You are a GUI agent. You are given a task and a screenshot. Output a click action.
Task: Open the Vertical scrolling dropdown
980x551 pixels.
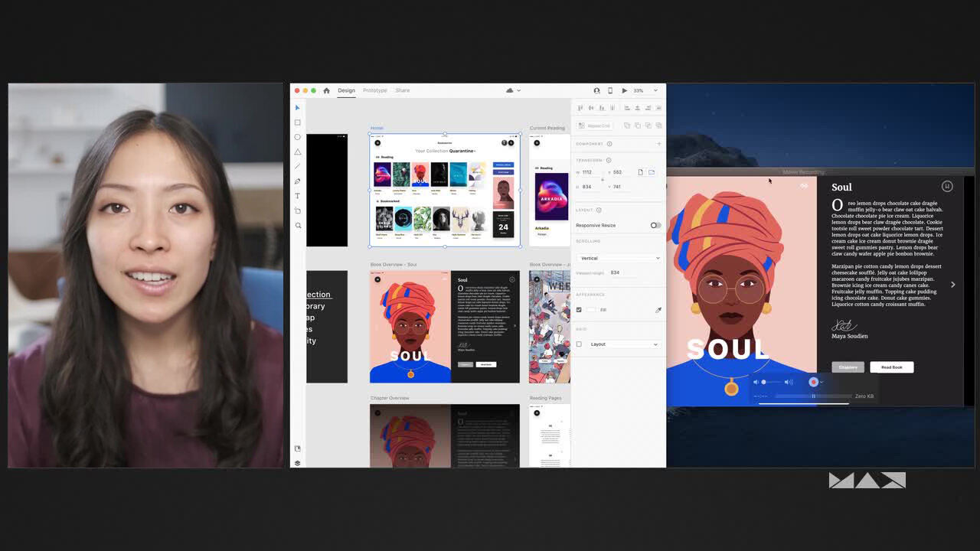tap(619, 257)
